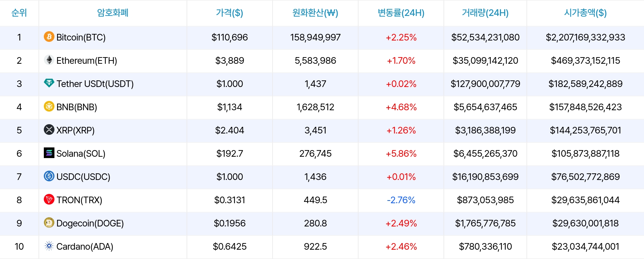
Task: Click the Bitcoin logo icon
Action: (49, 37)
